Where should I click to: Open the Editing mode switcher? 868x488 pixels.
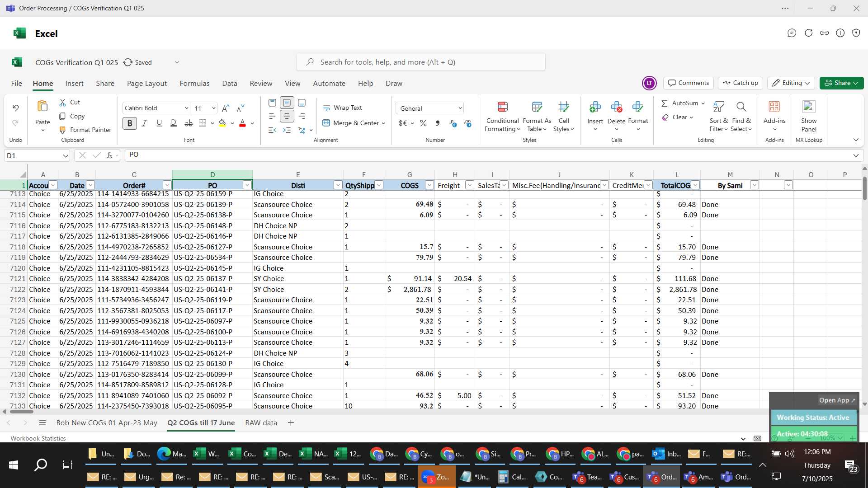[791, 83]
